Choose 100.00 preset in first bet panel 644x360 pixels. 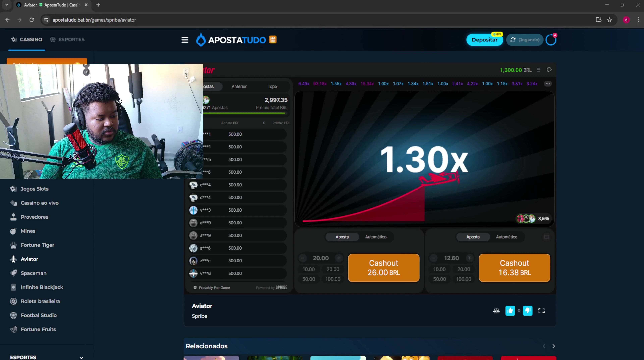333,279
